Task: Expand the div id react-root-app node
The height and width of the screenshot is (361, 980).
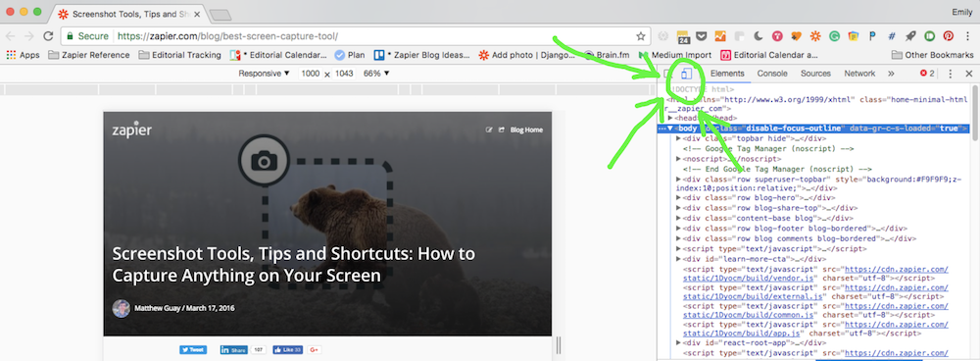Action: (x=679, y=343)
